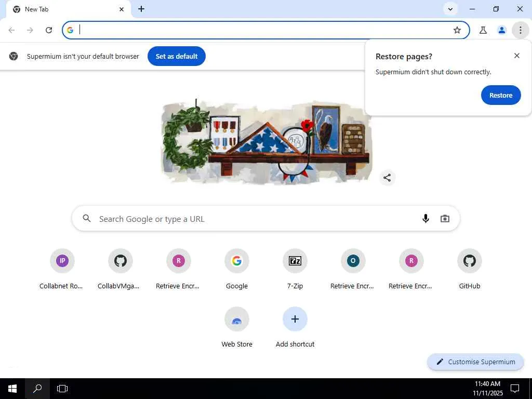The image size is (532, 399).
Task: Open the Collabnet Ro... shortcut
Action: [x=62, y=270]
